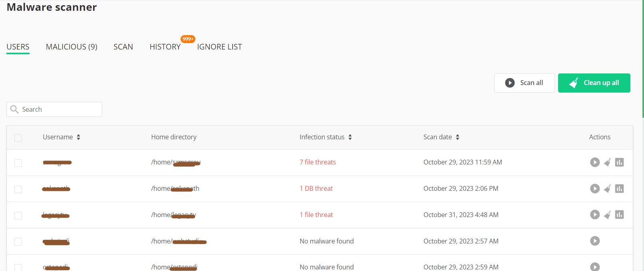This screenshot has height=271, width=644.
Task: Toggle the select-all checkbox in table header
Action: click(18, 138)
